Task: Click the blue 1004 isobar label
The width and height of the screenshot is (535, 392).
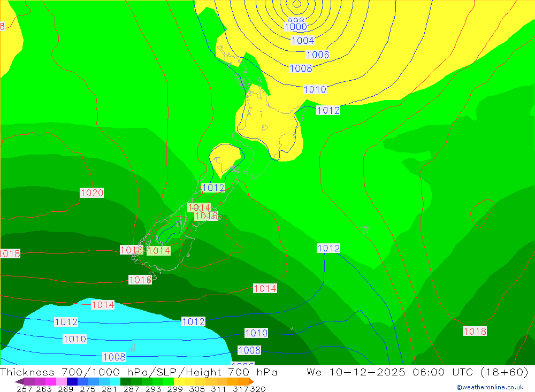Action: point(303,41)
